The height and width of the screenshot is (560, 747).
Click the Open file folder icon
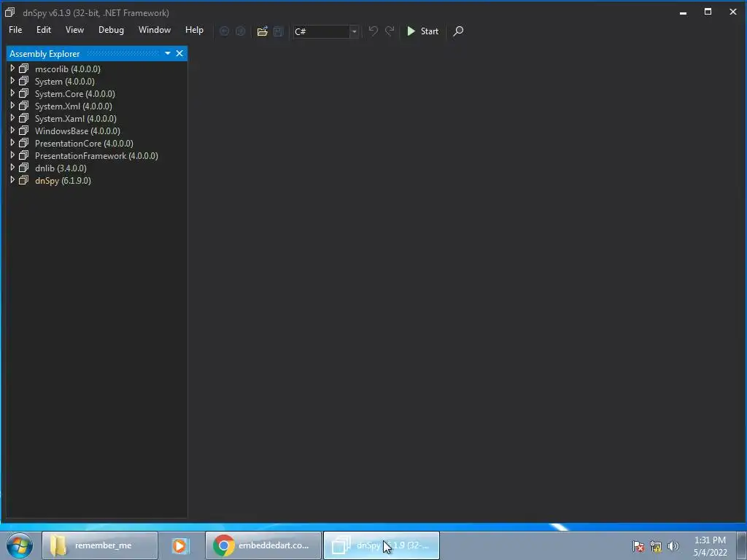point(262,31)
